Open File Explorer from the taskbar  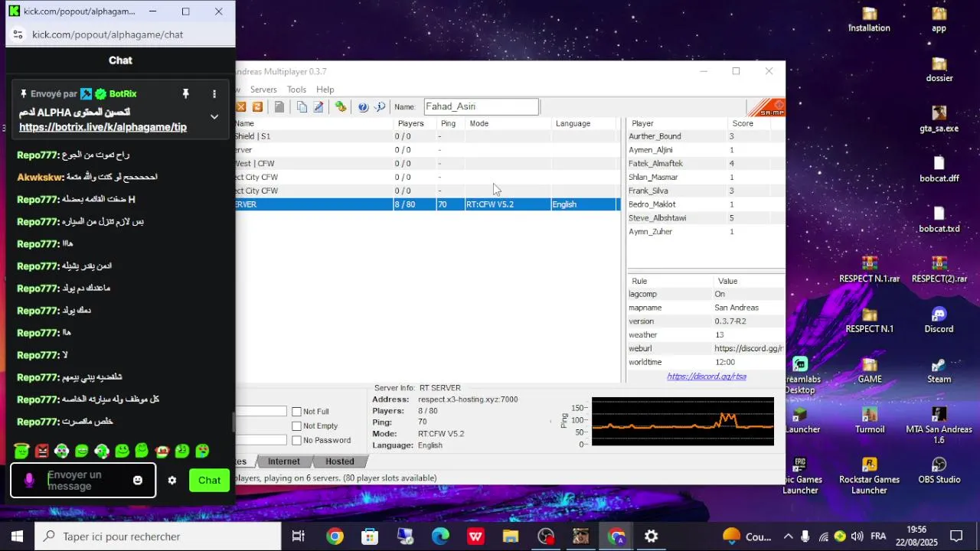pos(511,536)
